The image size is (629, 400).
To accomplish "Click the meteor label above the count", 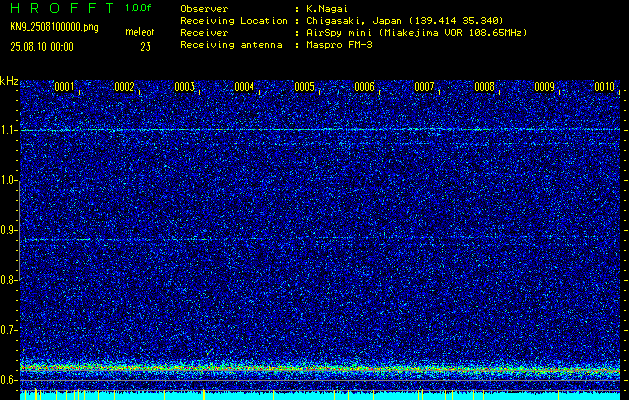I will coord(140,32).
